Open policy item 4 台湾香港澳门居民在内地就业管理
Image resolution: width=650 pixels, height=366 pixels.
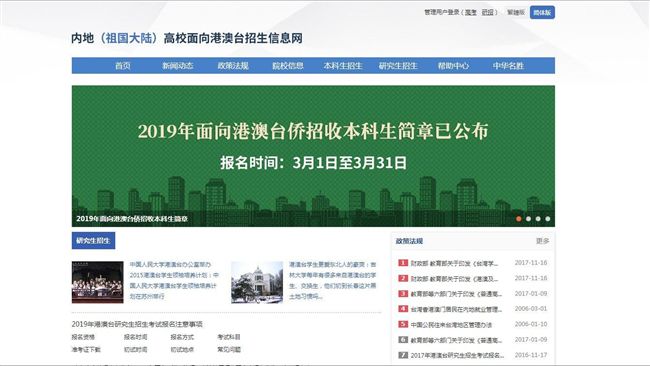pyautogui.click(x=456, y=309)
